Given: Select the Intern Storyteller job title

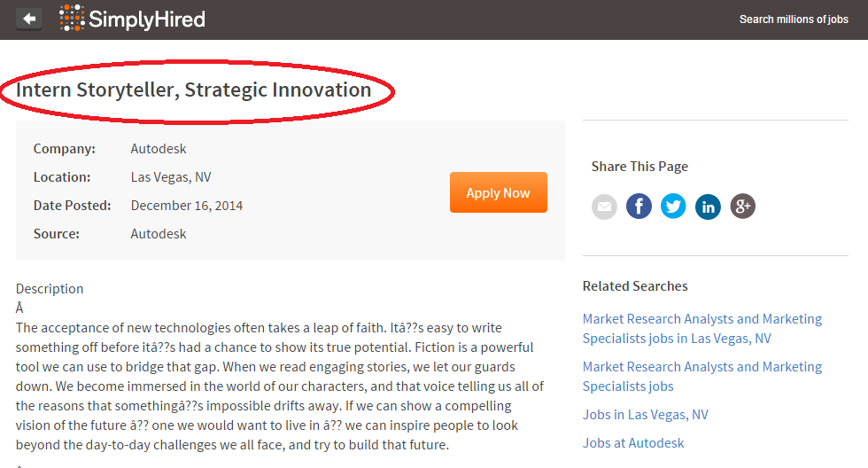Looking at the screenshot, I should 193,90.
